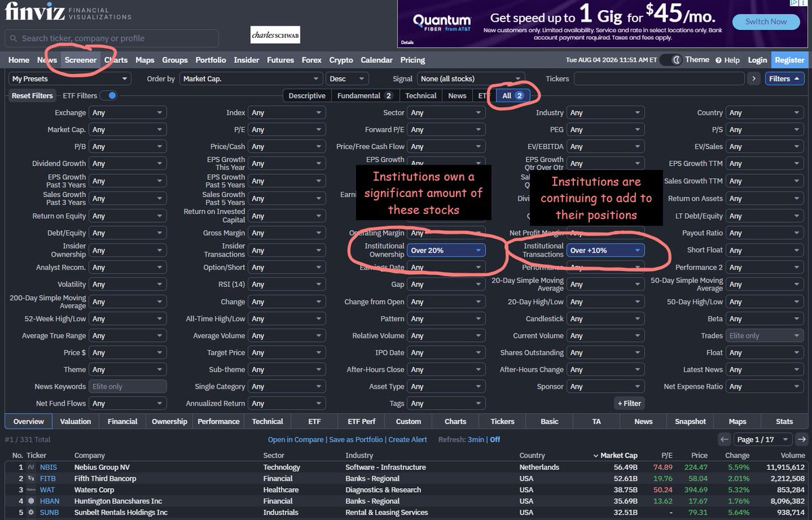The height and width of the screenshot is (520, 812).
Task: Click the Save as Portfolio link
Action: pos(356,439)
